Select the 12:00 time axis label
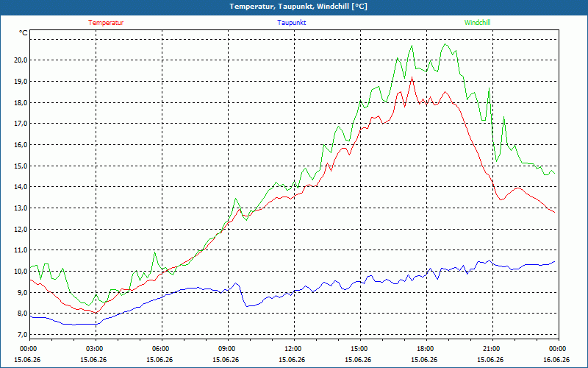 coord(293,349)
